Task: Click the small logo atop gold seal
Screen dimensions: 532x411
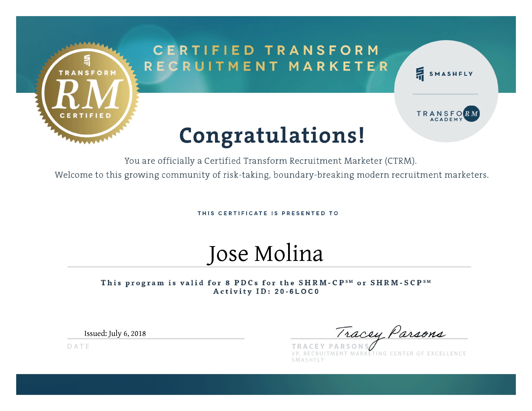Action: pyautogui.click(x=87, y=60)
